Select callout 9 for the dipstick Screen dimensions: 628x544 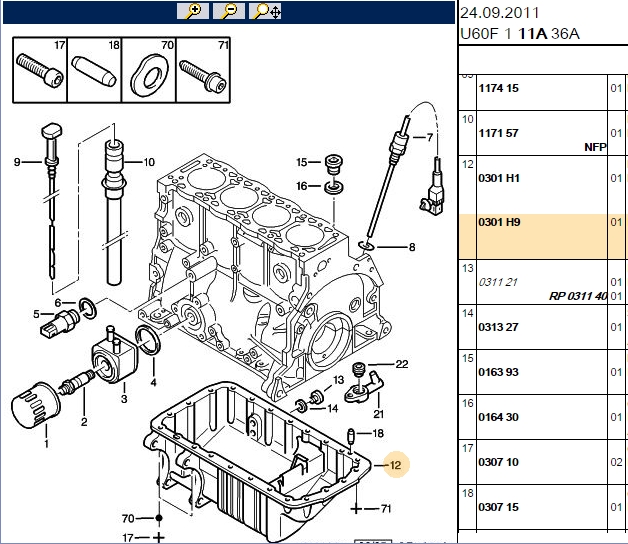[17, 162]
